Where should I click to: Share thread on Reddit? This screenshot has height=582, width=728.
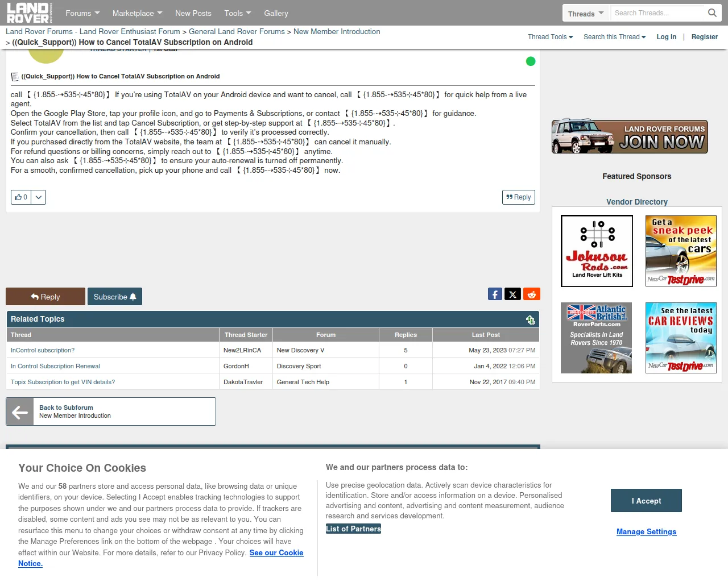click(x=532, y=294)
